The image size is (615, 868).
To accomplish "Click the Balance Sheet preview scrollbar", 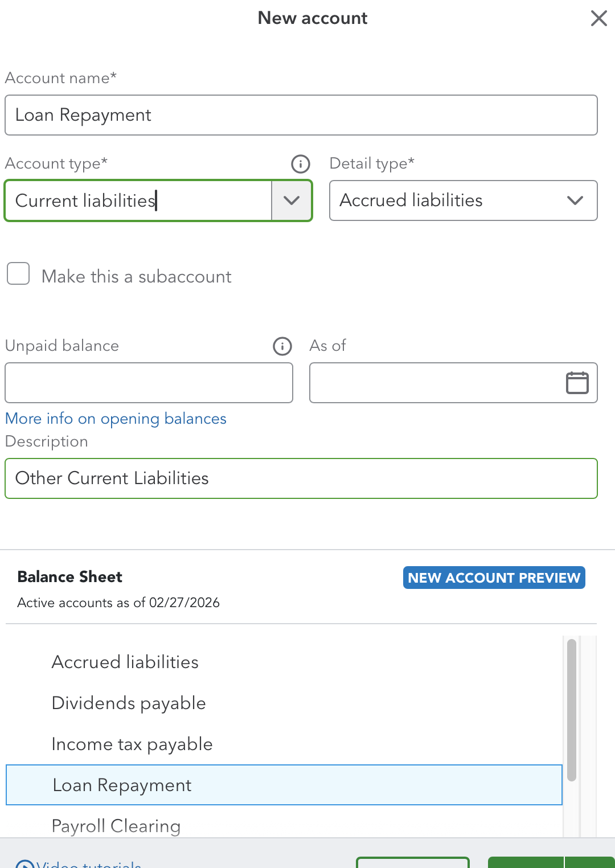I will coord(572,710).
